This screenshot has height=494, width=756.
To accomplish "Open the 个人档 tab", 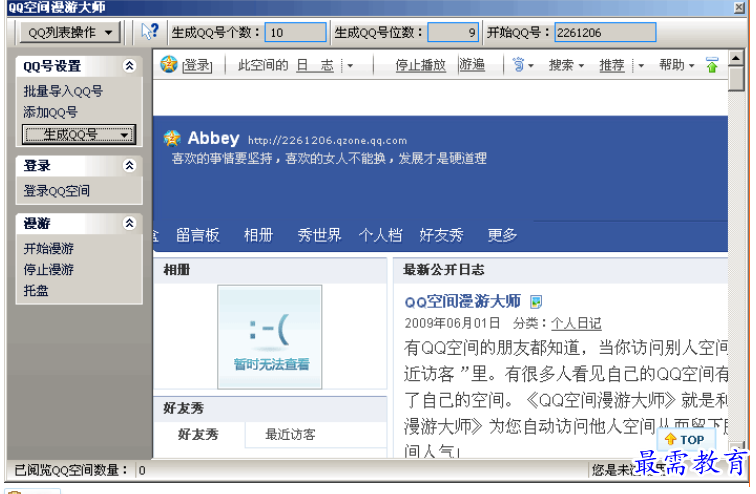I will click(x=380, y=235).
